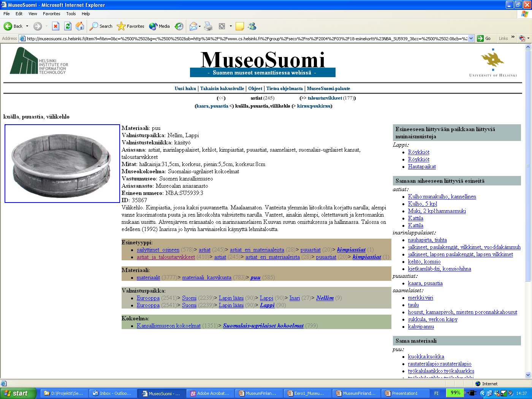Open the Messenger people icon
Image resolution: width=532 pixels, height=399 pixels.
pyautogui.click(x=252, y=26)
